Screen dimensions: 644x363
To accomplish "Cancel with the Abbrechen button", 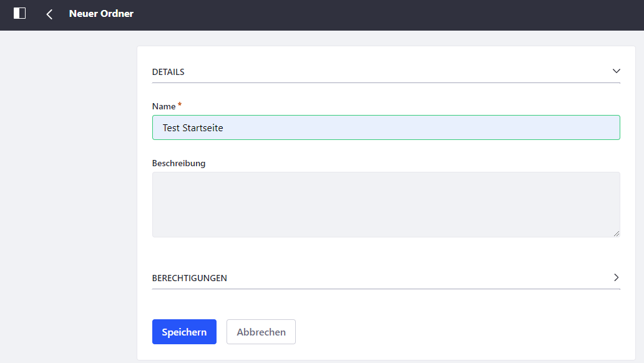I will 261,332.
